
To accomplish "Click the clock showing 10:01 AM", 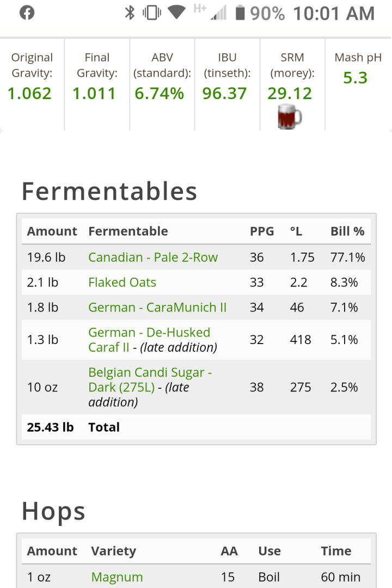I will pyautogui.click(x=334, y=14).
